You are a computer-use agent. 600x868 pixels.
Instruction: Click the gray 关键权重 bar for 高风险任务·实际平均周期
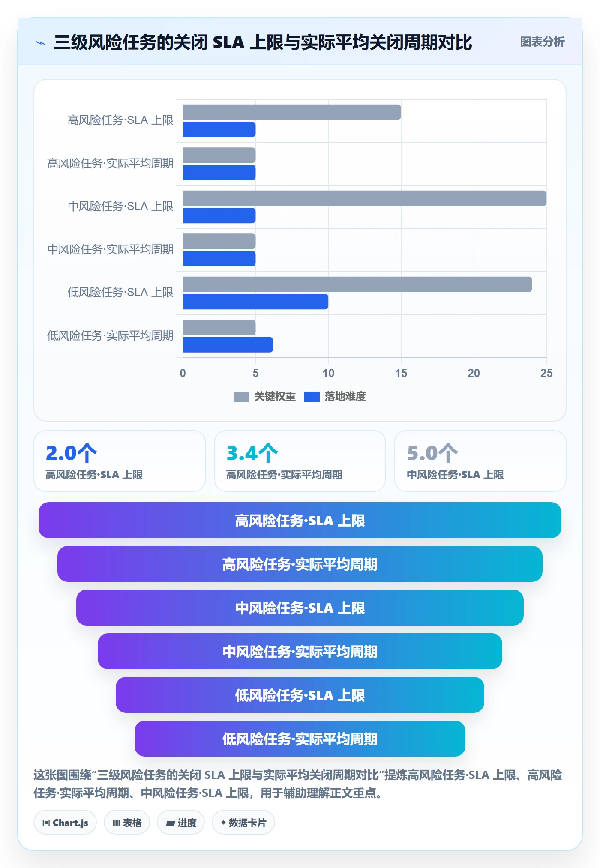pos(219,155)
